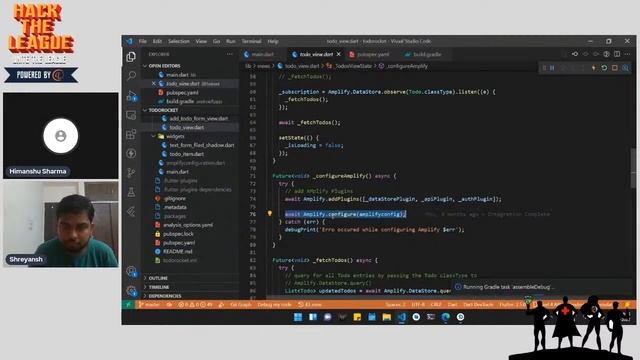Click the CRLF line ending status item

click(x=436, y=304)
